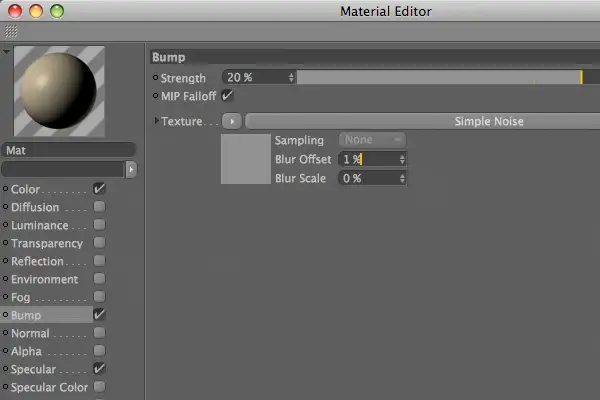The image size is (600, 400).
Task: Disable the Specular channel checkbox
Action: pos(99,369)
